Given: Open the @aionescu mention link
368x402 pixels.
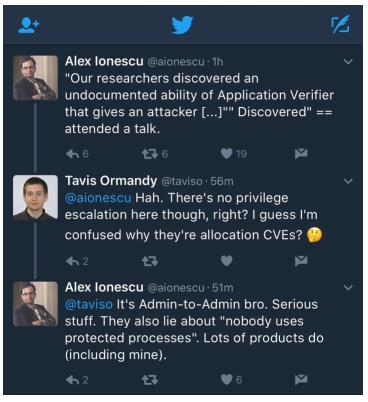Looking at the screenshot, I should point(98,198).
